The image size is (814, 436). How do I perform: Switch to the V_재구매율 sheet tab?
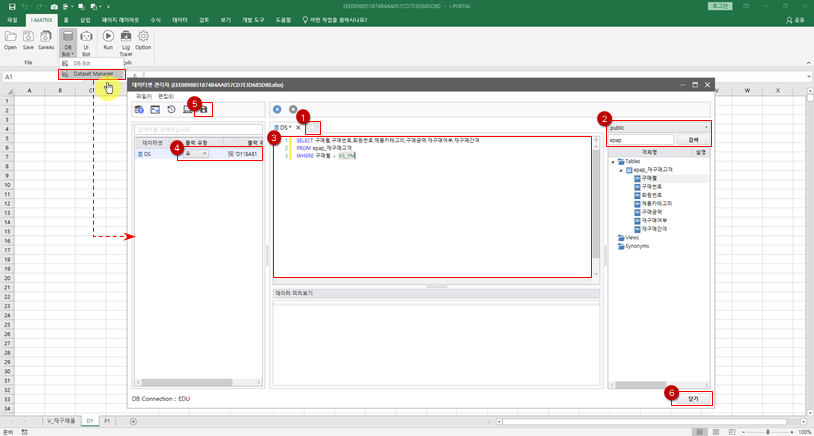[60, 421]
